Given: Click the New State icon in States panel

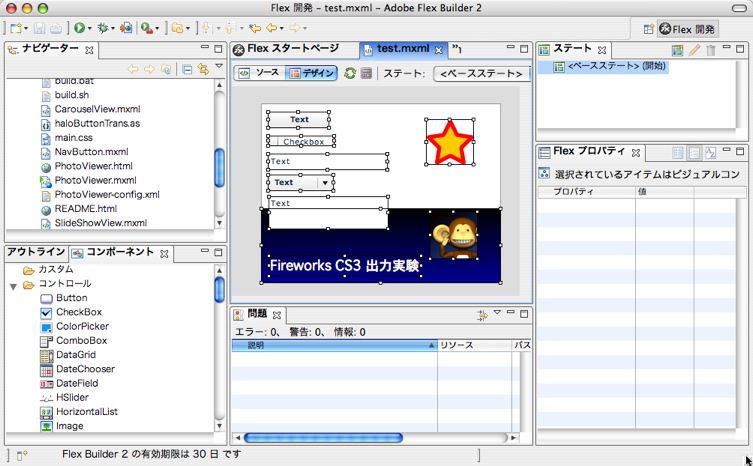Looking at the screenshot, I should [x=678, y=50].
